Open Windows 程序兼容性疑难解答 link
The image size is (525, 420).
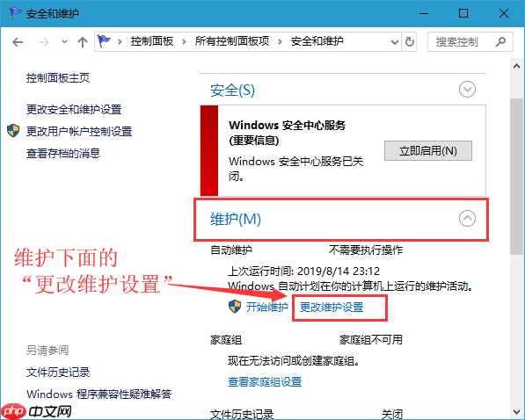[99, 394]
